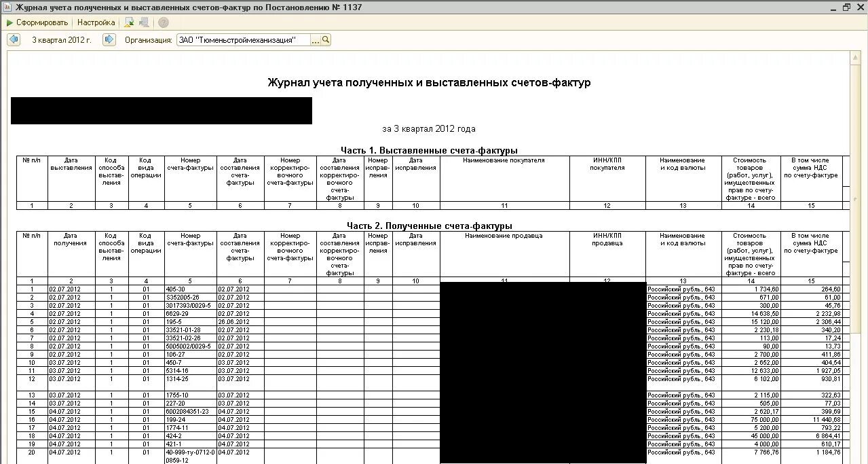Image resolution: width=868 pixels, height=464 pixels.
Task: Select invoice number cell 6629-29
Action: click(191, 314)
